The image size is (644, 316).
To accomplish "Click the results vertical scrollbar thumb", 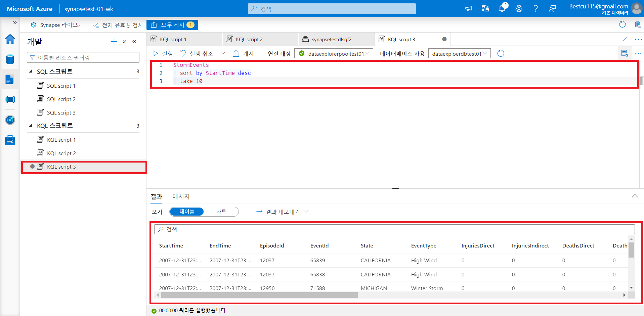I will 631,250.
